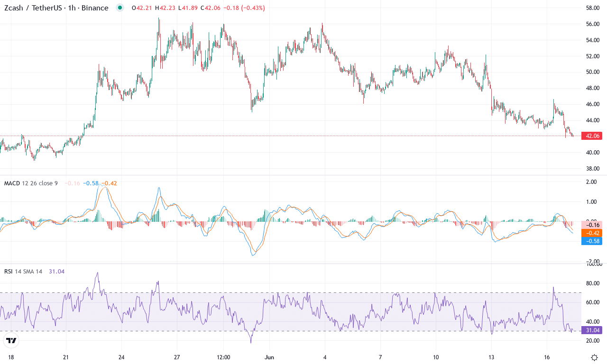Screen dimensions: 607x364
Task: Click the open price O42.21 value
Action: tap(141, 8)
